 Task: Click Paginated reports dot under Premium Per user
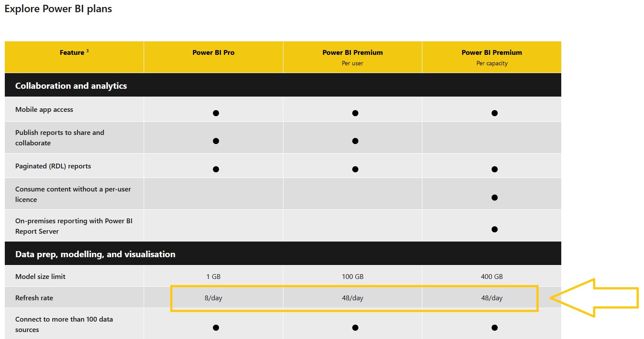355,169
